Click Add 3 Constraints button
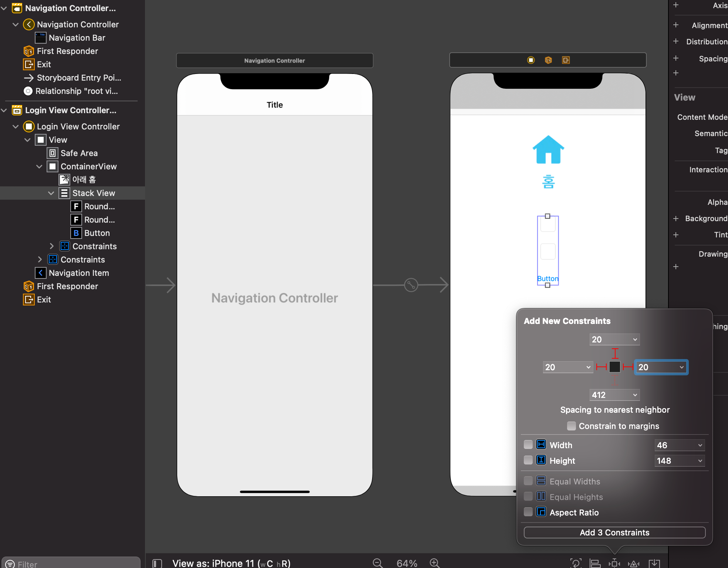 [614, 532]
